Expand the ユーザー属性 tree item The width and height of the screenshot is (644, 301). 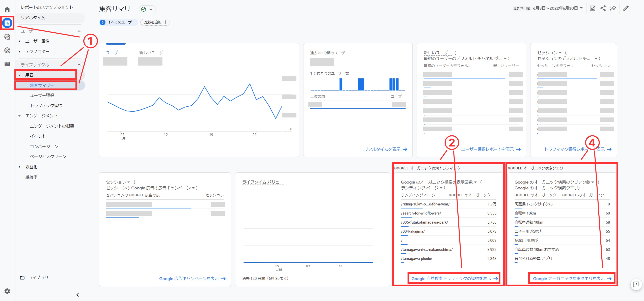19,41
